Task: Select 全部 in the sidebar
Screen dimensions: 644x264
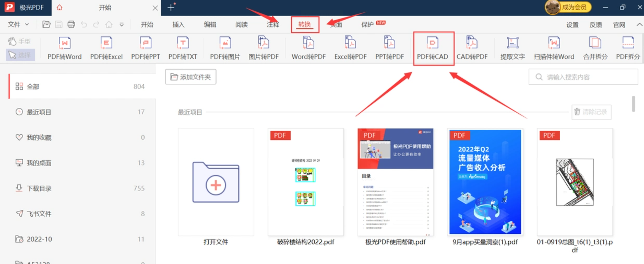Action: pyautogui.click(x=82, y=86)
